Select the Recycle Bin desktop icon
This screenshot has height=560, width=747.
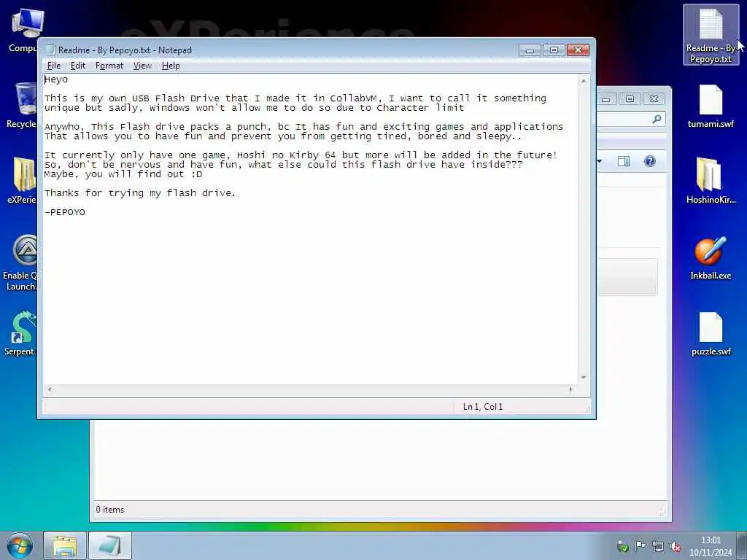point(22,106)
